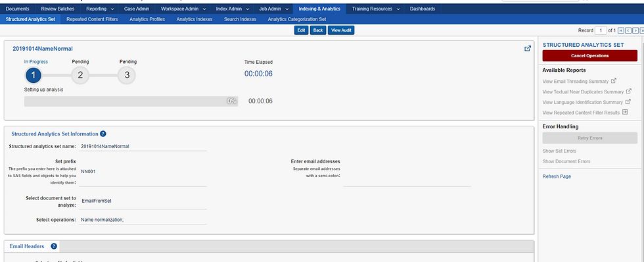Image resolution: width=644 pixels, height=262 pixels.
Task: Click the 0% analysis progress bar
Action: point(131,101)
